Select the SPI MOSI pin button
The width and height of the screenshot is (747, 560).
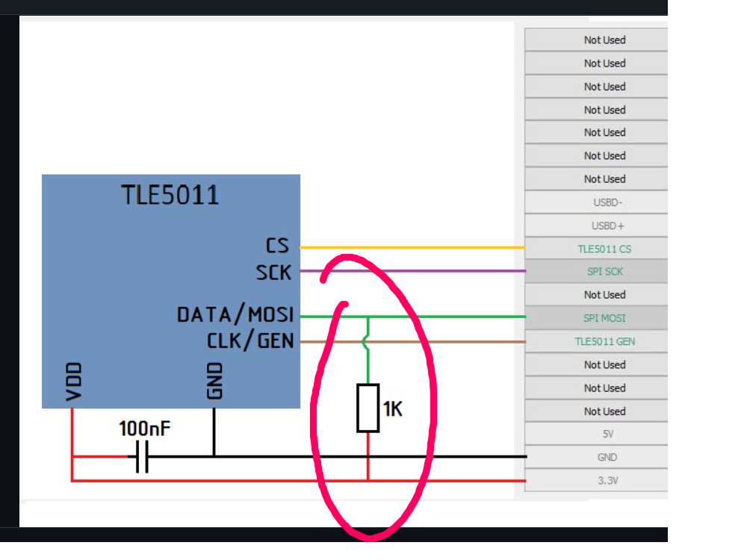596,318
